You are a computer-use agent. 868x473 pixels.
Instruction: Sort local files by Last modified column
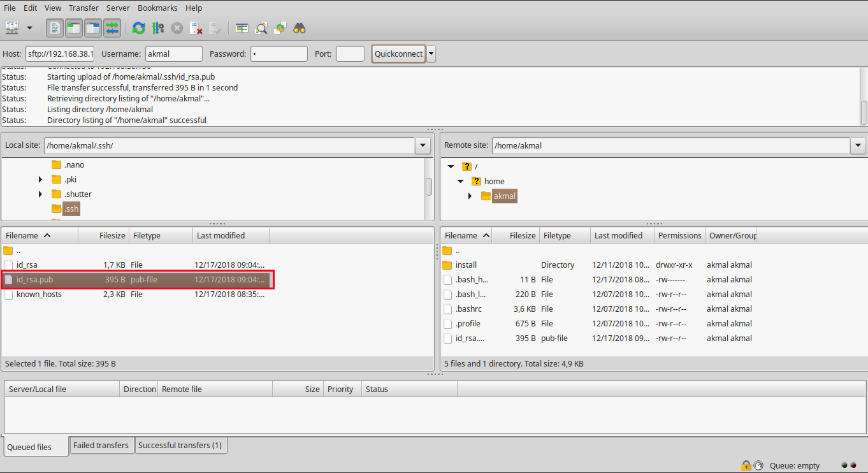click(x=231, y=235)
